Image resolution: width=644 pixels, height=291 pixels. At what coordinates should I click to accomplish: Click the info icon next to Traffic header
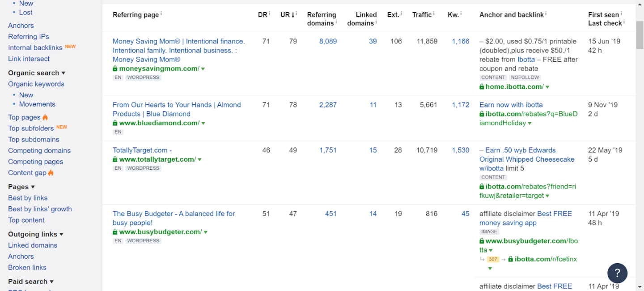[434, 14]
